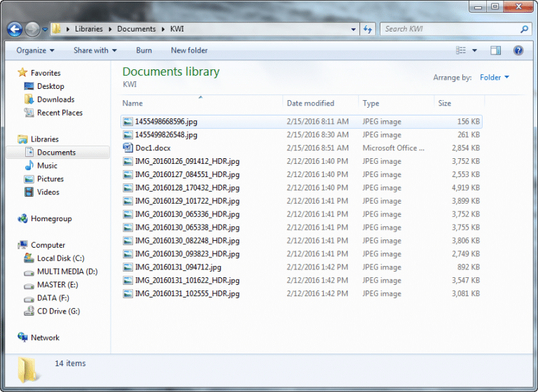Open the Help question mark icon
538x392 pixels.
point(518,50)
